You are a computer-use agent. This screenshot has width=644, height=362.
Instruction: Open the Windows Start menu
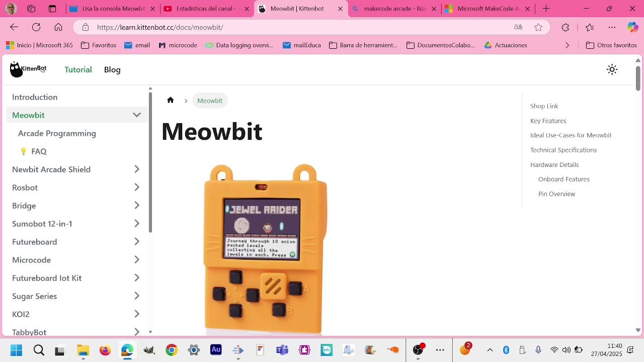pos(16,350)
